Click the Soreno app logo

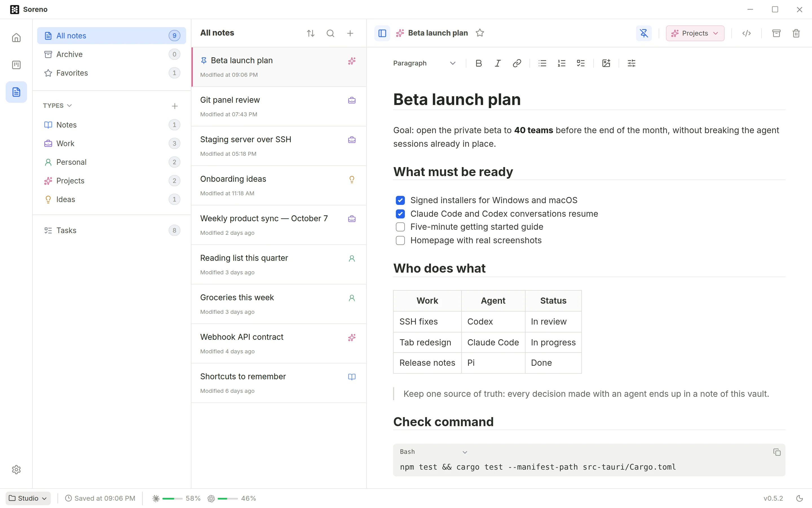tap(14, 9)
